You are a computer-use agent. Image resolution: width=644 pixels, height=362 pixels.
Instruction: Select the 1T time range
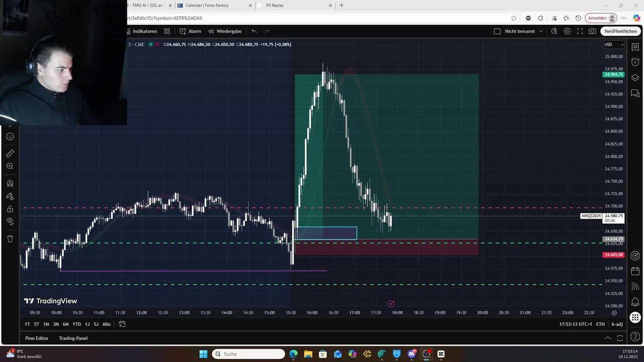tap(28, 324)
